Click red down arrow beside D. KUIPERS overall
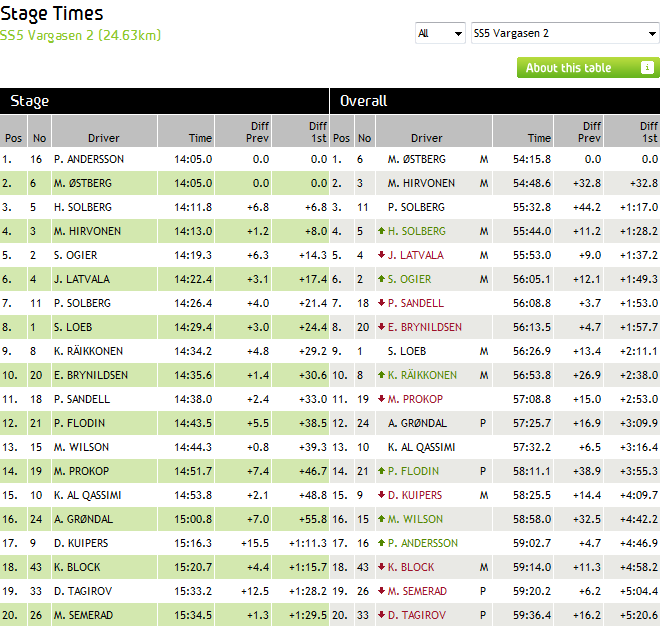 (382, 495)
